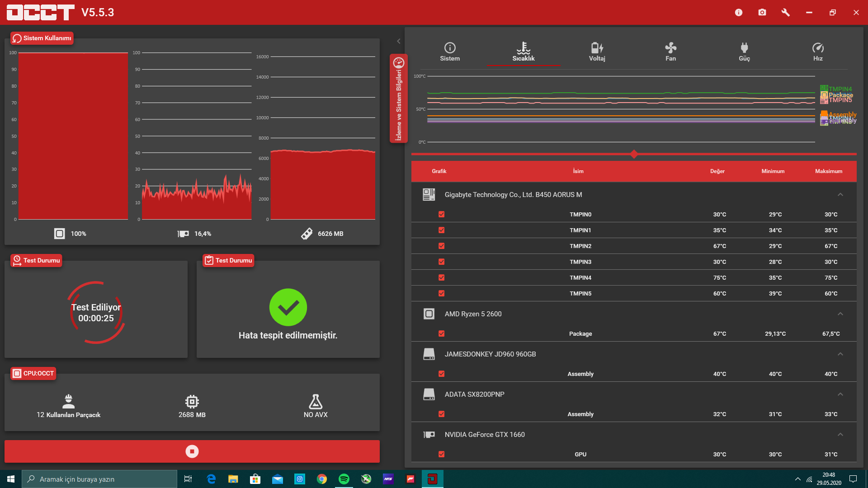This screenshot has height=488, width=868.
Task: Open Task View from the taskbar
Action: [188, 479]
